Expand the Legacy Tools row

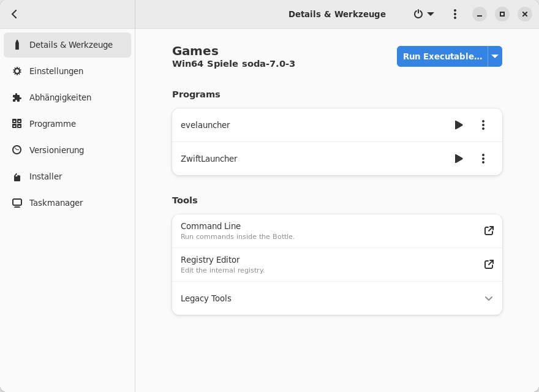[337, 298]
